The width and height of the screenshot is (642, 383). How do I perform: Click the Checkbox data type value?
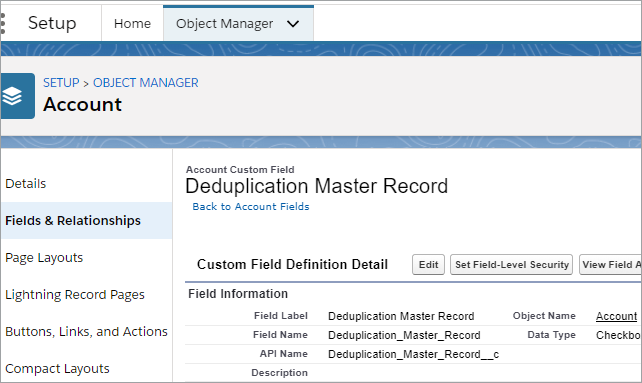click(619, 335)
